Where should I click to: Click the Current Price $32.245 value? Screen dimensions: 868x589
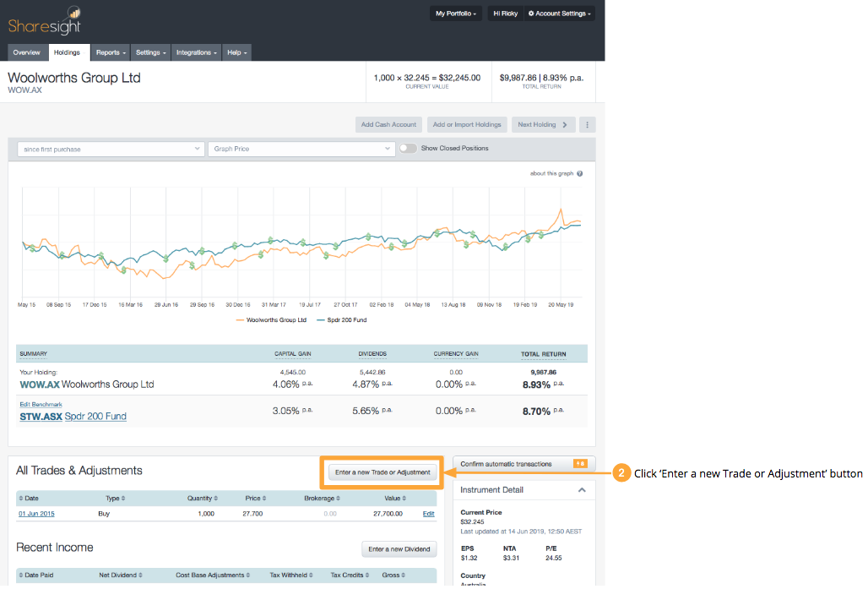[472, 522]
